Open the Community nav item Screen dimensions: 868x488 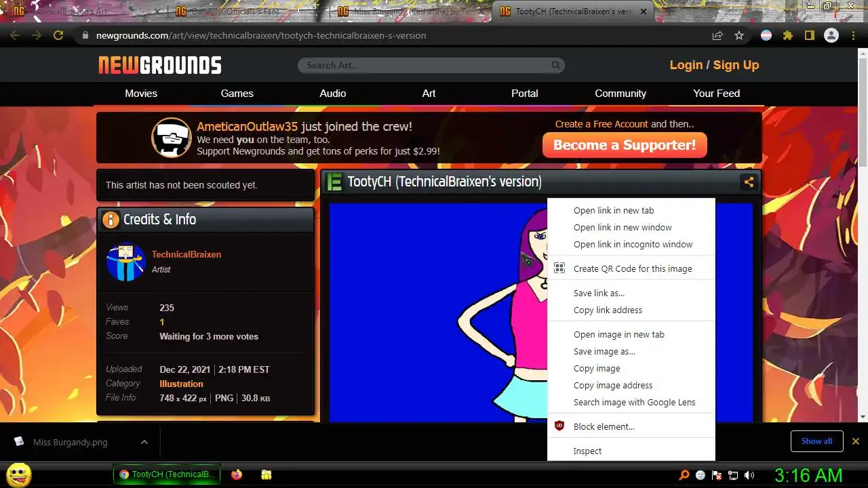point(620,94)
